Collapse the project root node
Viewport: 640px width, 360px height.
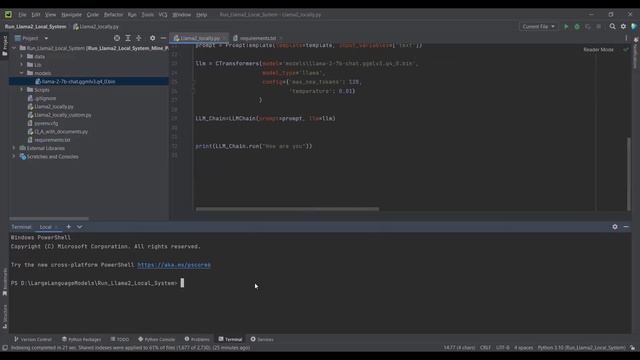click(x=14, y=48)
